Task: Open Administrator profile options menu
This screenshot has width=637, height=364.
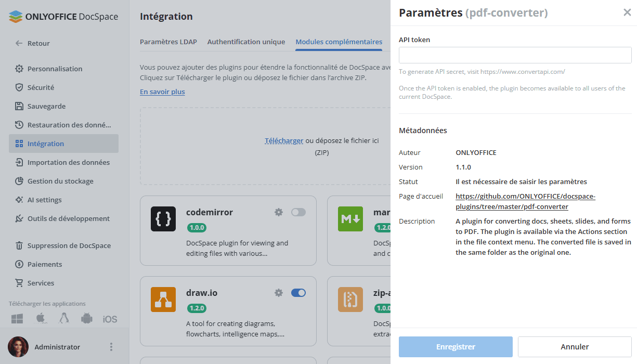Action: pyautogui.click(x=111, y=347)
